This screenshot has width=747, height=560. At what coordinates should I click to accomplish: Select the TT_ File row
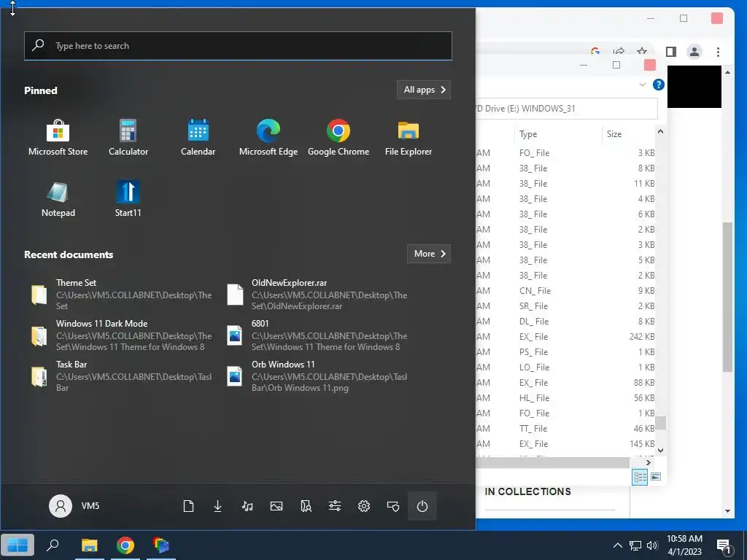[x=566, y=429]
